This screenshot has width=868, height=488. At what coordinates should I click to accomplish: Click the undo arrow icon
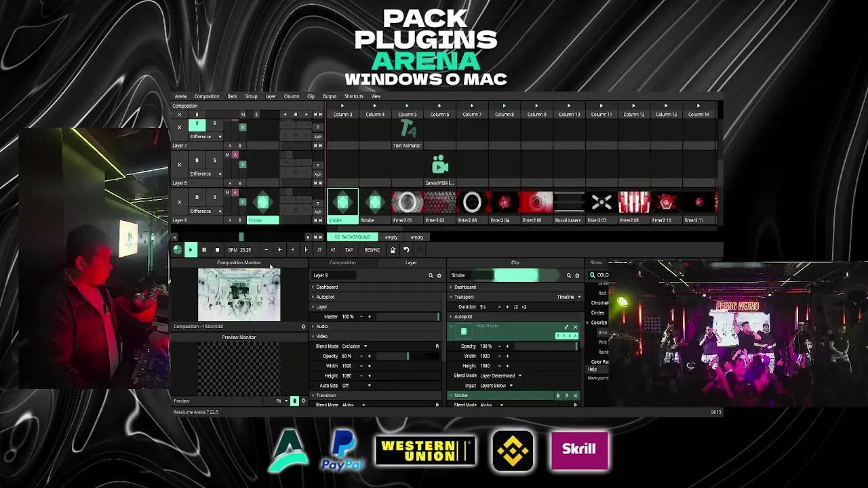406,250
